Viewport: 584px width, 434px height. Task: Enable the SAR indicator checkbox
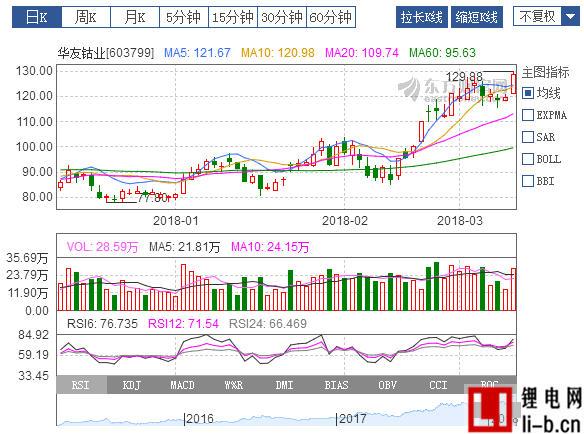[x=528, y=137]
